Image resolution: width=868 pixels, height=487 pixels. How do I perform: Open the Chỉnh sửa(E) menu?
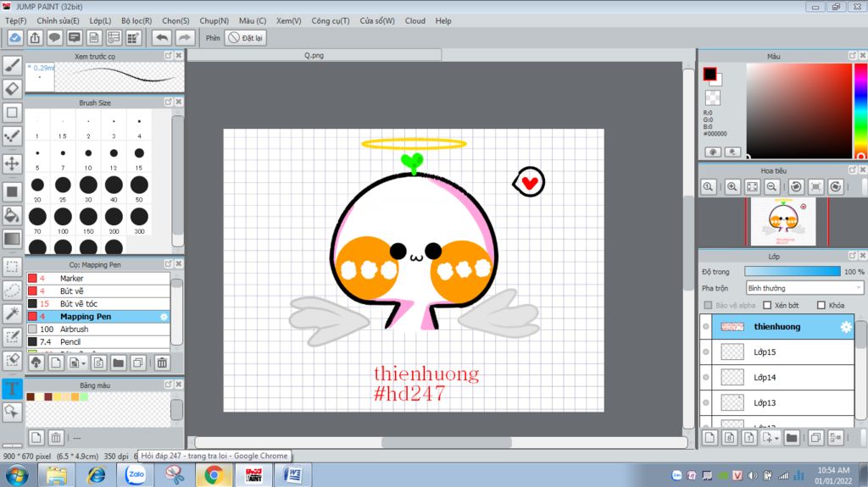click(58, 20)
